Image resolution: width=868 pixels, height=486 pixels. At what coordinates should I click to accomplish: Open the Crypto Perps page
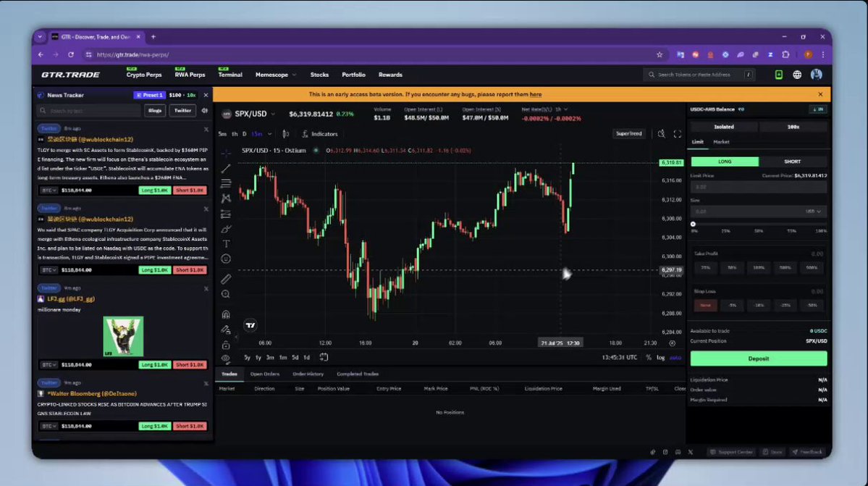144,75
